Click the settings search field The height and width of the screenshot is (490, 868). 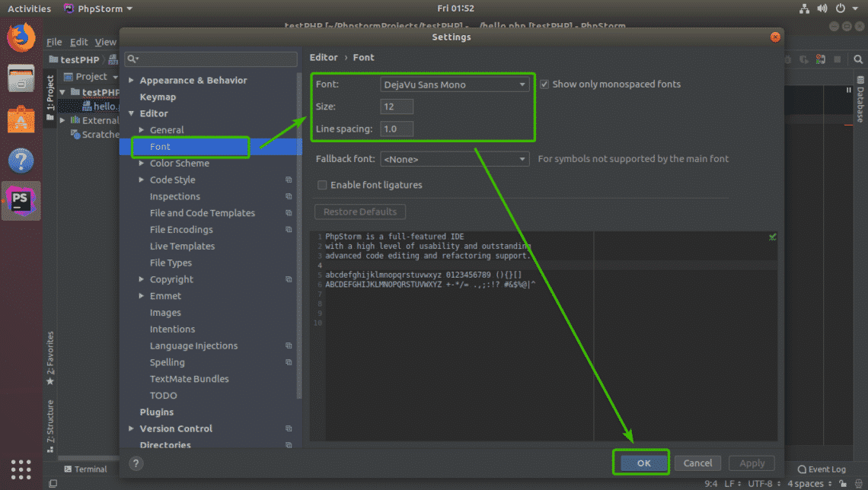(211, 59)
